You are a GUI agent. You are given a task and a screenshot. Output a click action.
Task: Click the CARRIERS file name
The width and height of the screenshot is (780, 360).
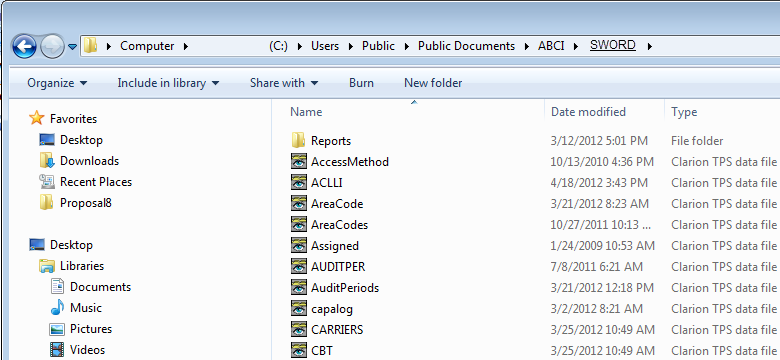(x=337, y=329)
